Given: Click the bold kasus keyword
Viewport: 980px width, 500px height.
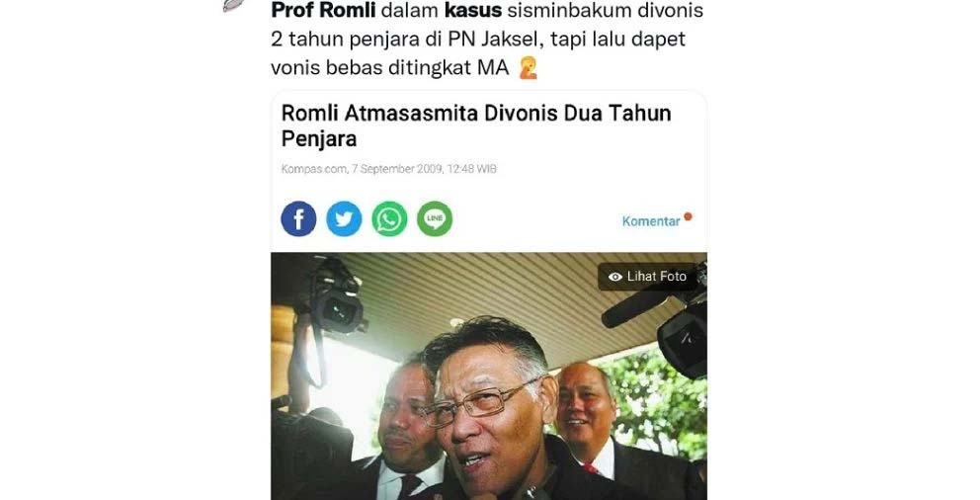Looking at the screenshot, I should tap(472, 10).
